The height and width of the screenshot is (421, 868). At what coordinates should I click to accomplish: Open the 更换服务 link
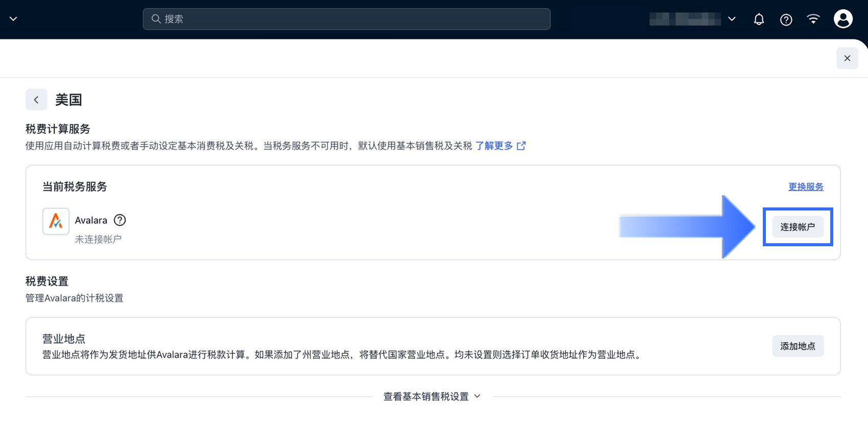pyautogui.click(x=806, y=187)
